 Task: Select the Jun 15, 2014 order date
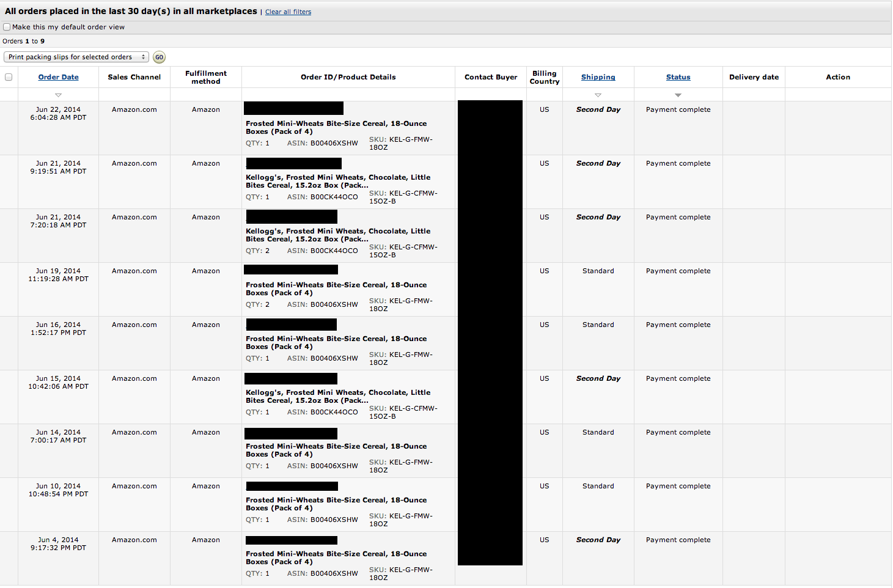pyautogui.click(x=58, y=378)
